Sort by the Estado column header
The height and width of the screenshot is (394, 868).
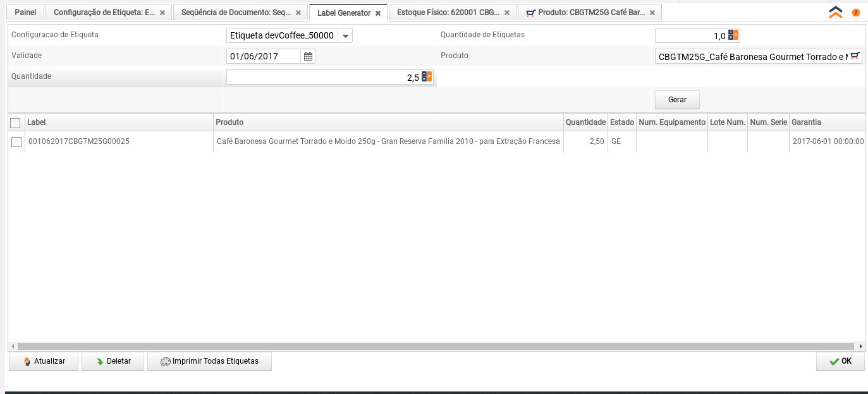coord(622,122)
